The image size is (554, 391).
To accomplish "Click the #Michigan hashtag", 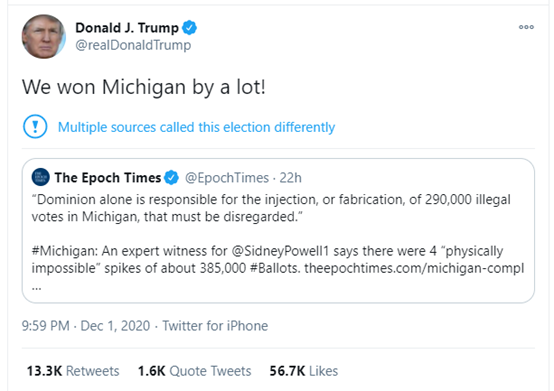I will click(63, 251).
